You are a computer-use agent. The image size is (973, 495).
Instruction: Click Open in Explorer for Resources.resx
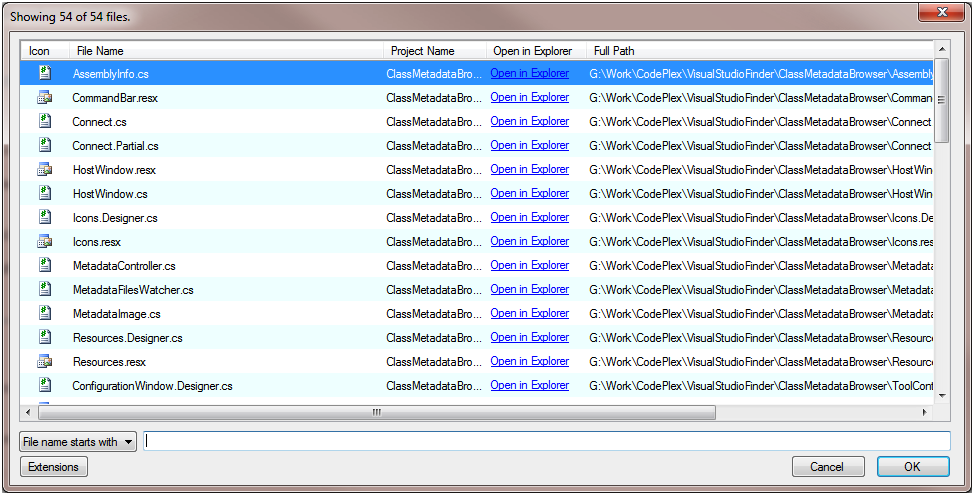[x=529, y=362]
